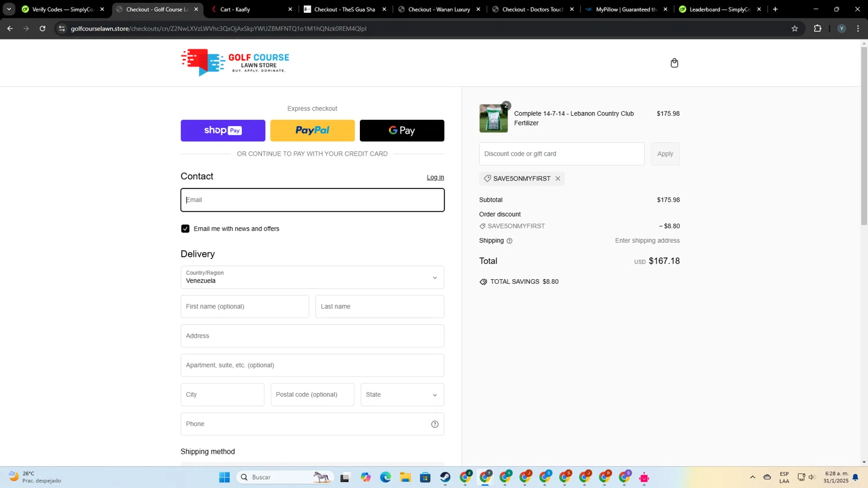Click Apply discount button

click(665, 154)
